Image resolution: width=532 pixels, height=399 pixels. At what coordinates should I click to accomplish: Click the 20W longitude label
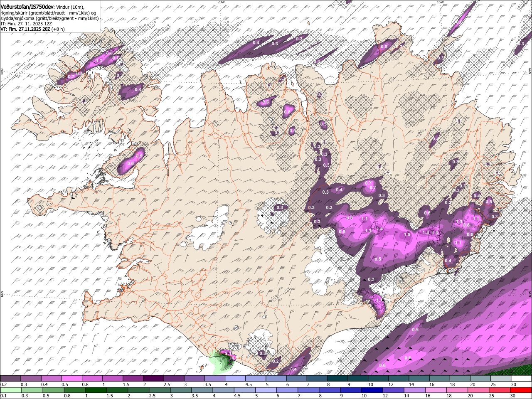pos(221,2)
